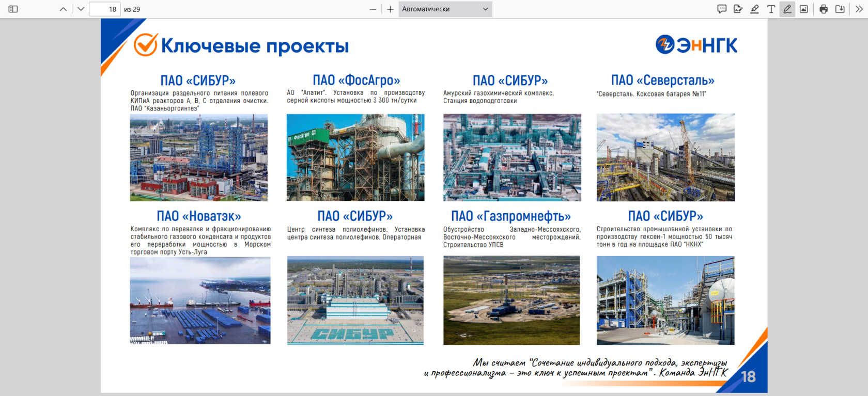Screen dimensions: 868x396
Task: Go to the next page
Action: click(x=81, y=9)
